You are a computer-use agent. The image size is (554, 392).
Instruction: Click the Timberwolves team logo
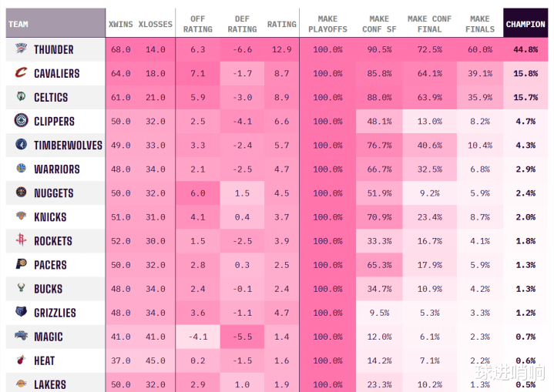pyautogui.click(x=22, y=145)
